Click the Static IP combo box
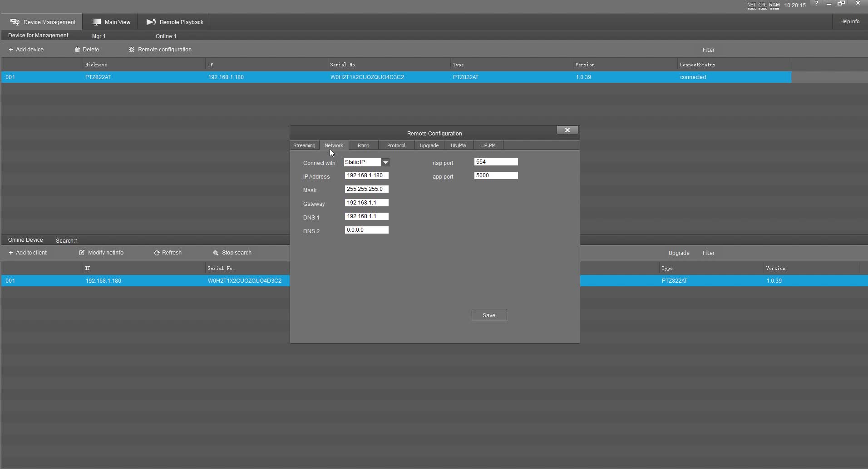The image size is (868, 469). pos(366,162)
